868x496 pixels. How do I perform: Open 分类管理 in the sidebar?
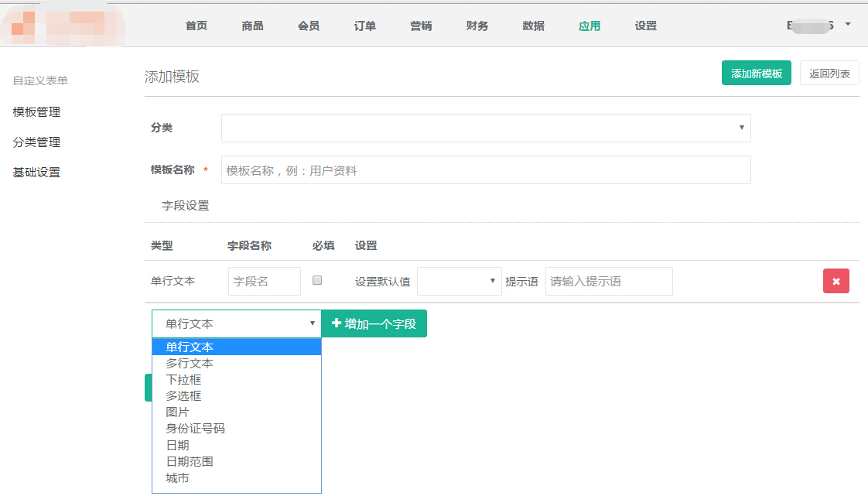click(36, 142)
